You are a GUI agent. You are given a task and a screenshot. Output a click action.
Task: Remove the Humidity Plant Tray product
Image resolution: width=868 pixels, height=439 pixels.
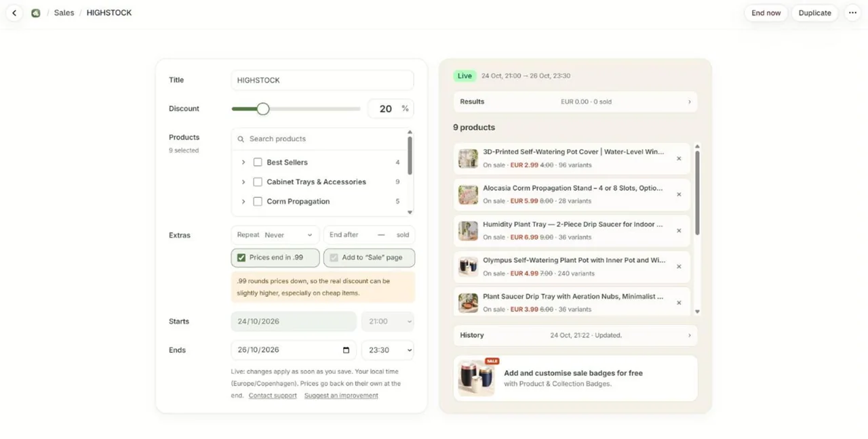point(679,230)
